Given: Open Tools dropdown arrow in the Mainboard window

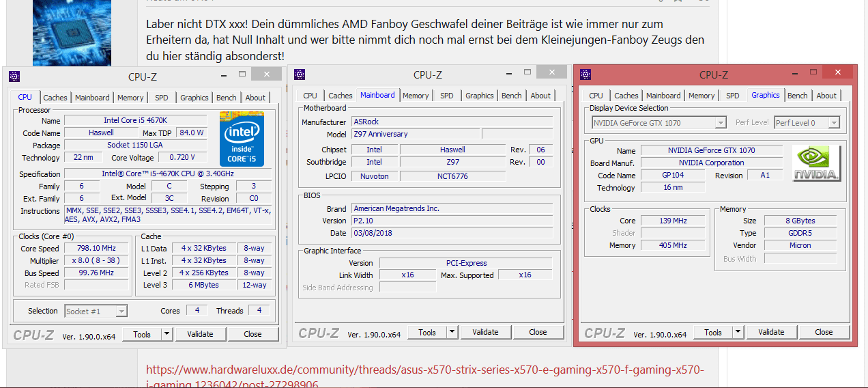Looking at the screenshot, I should 452,332.
